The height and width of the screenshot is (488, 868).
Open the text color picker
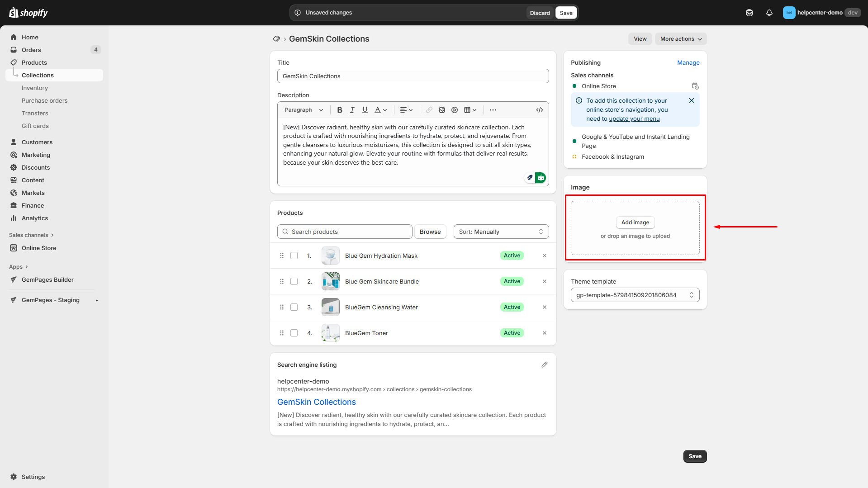point(381,110)
